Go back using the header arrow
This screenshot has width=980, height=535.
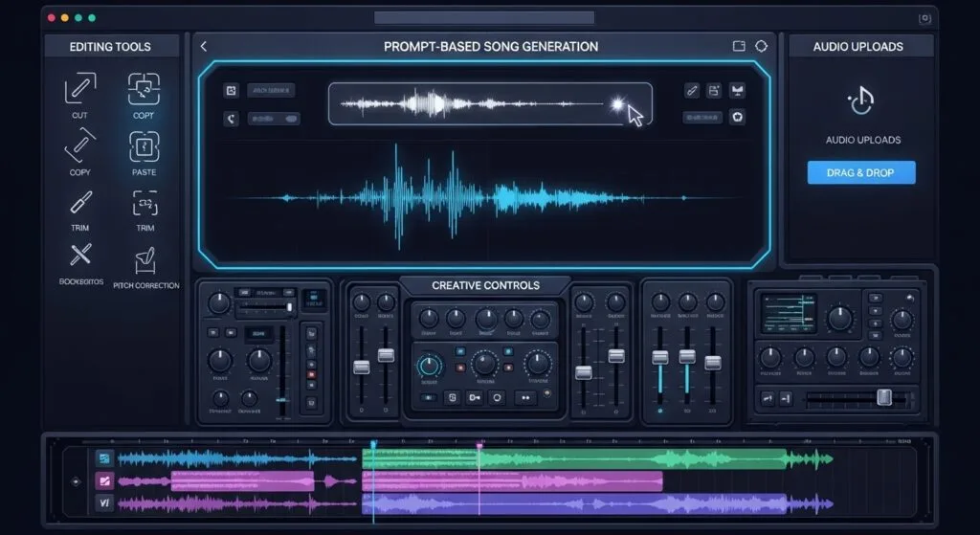point(204,46)
